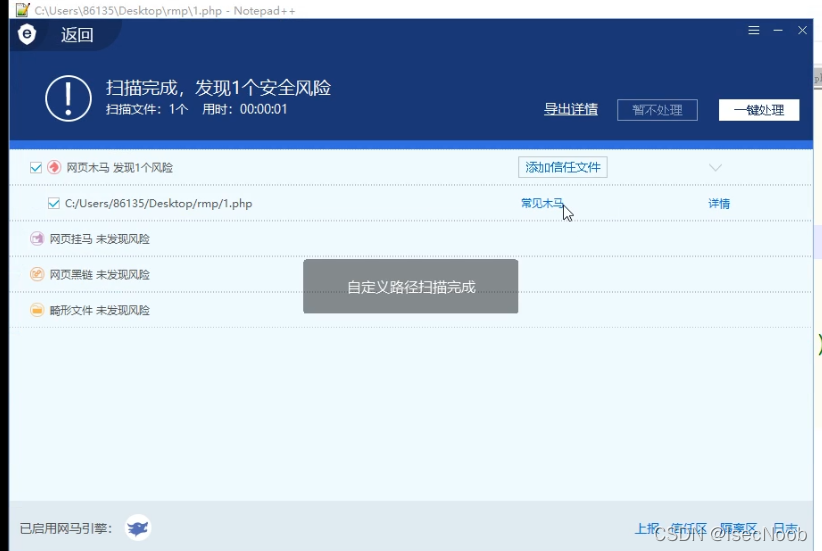Image resolution: width=822 pixels, height=551 pixels.
Task: Click 一键处理 to fix all risks
Action: (x=759, y=110)
